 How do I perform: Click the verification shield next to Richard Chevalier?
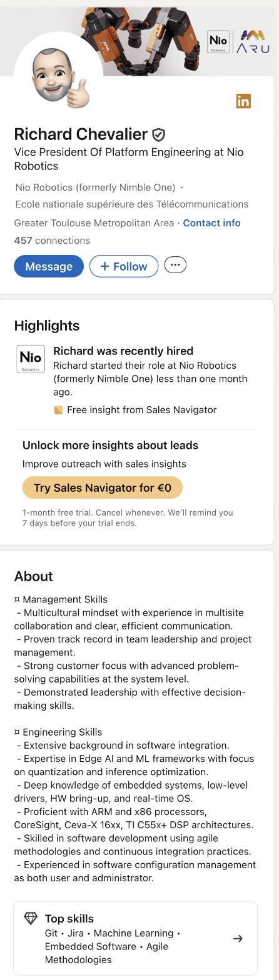[159, 134]
